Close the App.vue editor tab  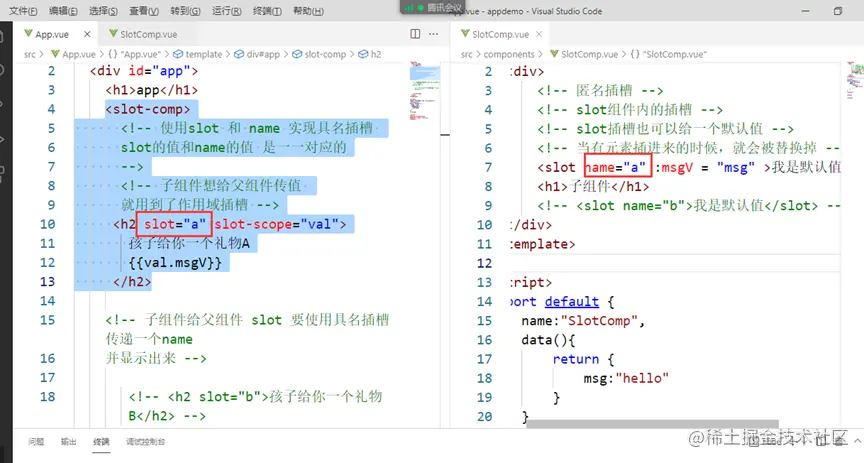[87, 34]
